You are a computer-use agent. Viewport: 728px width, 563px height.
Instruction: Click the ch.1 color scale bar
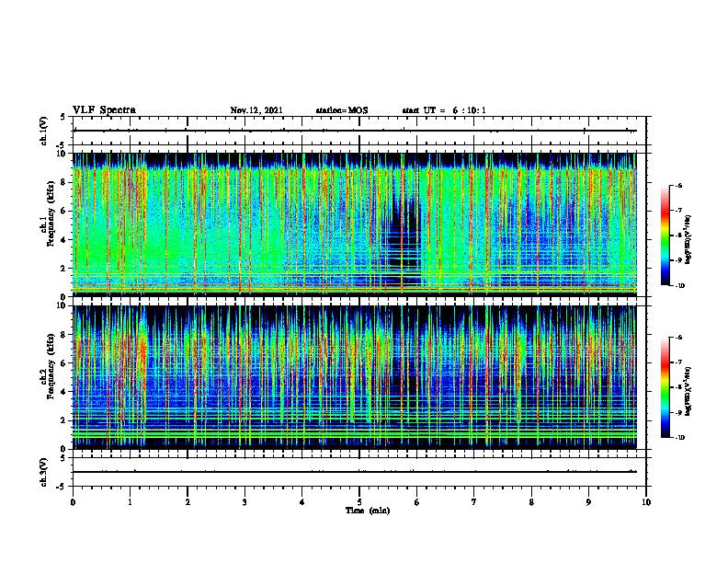pyautogui.click(x=665, y=236)
